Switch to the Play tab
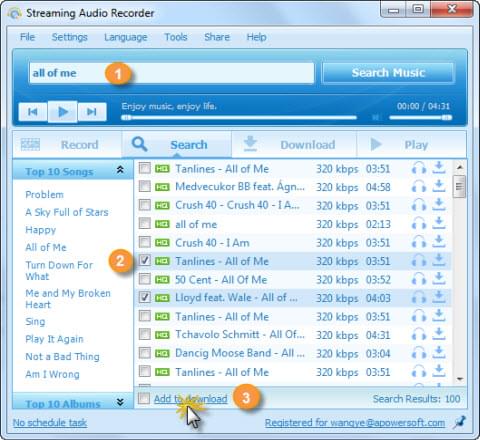Screen dimensions: 480x440 (x=411, y=145)
